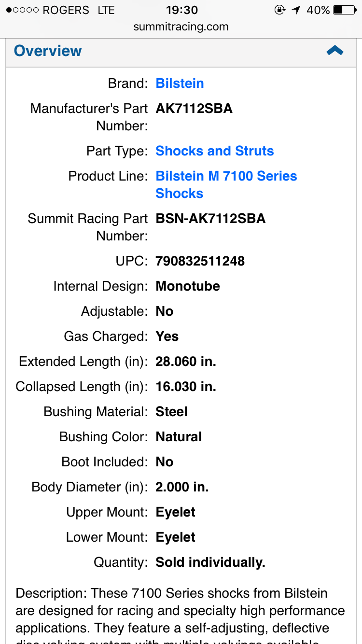
Task: Tap the rotation lock icon
Action: coord(279,10)
